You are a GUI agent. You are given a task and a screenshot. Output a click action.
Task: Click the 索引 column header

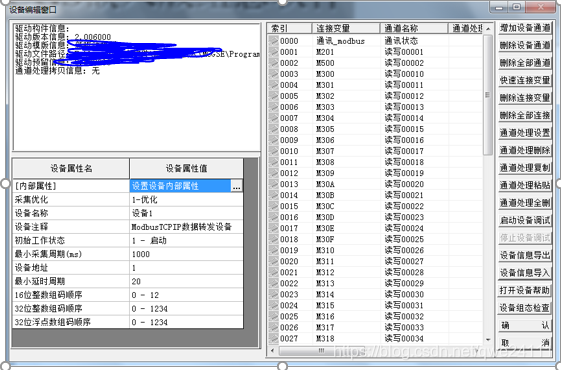point(289,28)
